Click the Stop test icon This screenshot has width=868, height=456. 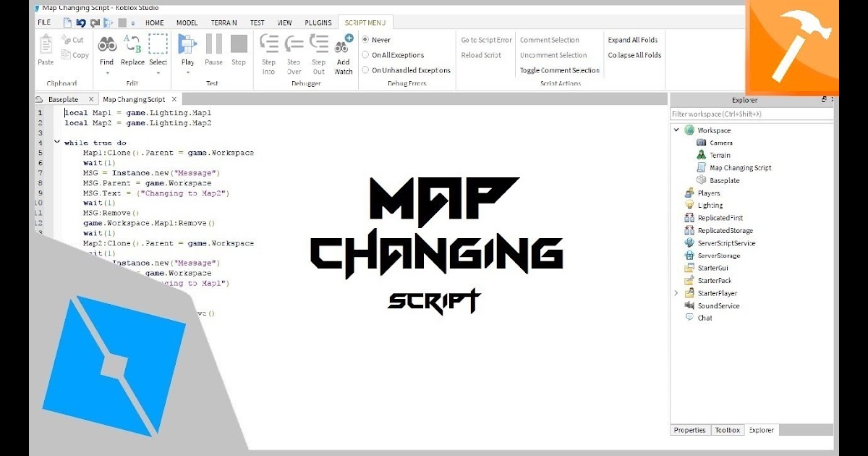tap(239, 44)
